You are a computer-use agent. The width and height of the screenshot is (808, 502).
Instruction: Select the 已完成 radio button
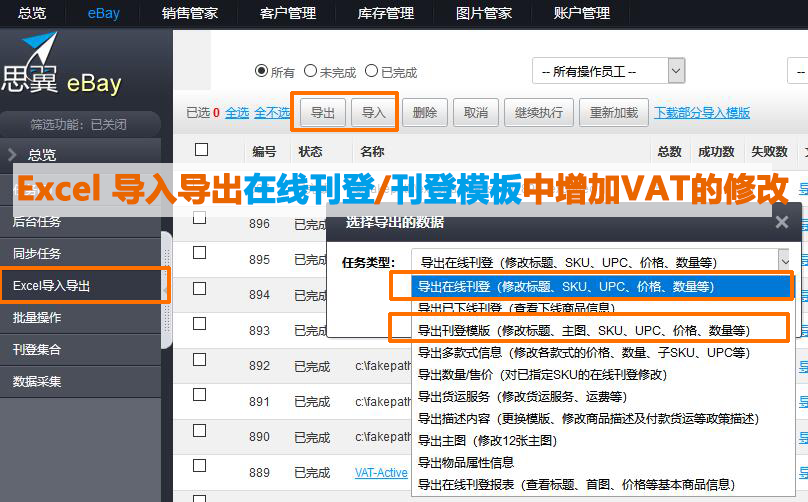(x=372, y=71)
